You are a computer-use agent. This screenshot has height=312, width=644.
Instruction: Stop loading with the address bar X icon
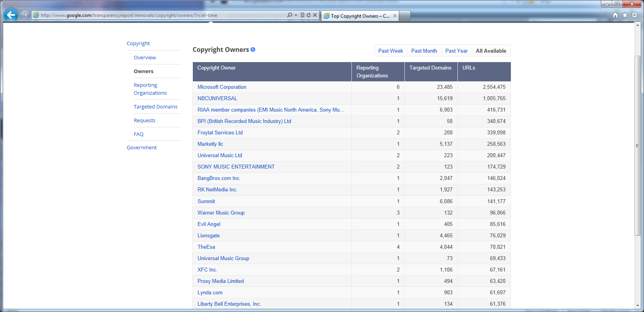click(315, 15)
